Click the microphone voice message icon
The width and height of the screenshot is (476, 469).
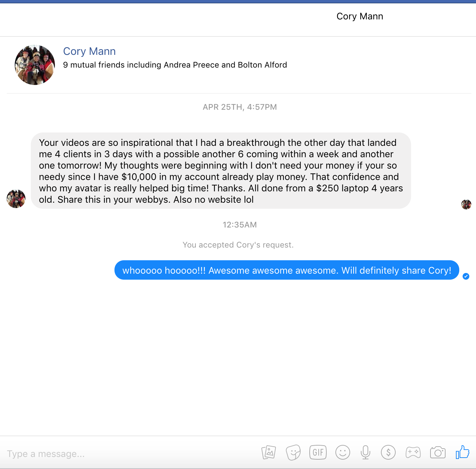(366, 453)
